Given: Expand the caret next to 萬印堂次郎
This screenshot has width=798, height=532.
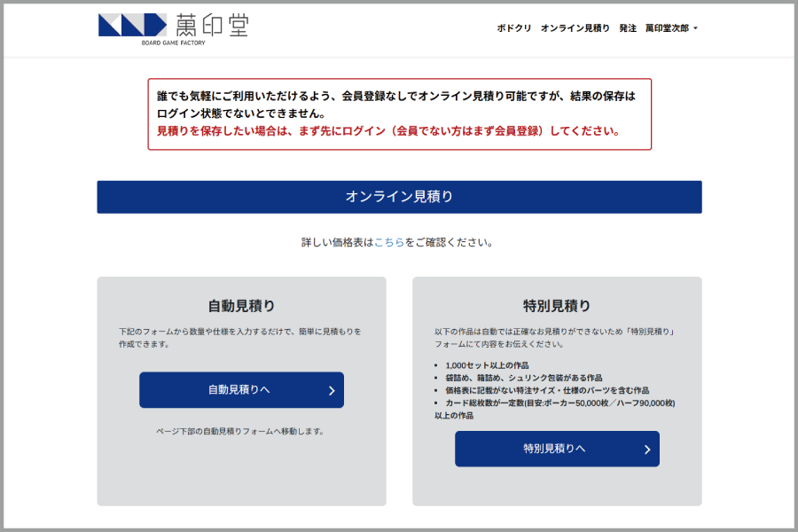Looking at the screenshot, I should [x=696, y=28].
